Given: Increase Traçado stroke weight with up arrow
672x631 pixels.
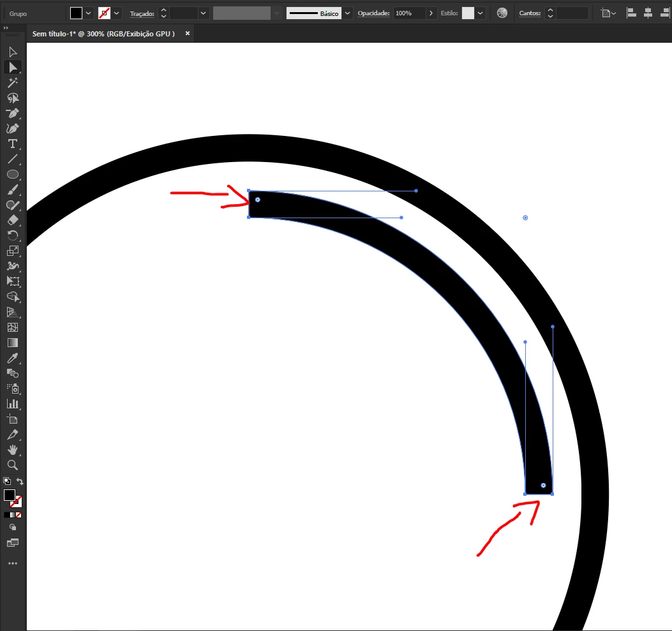Looking at the screenshot, I should point(163,10).
